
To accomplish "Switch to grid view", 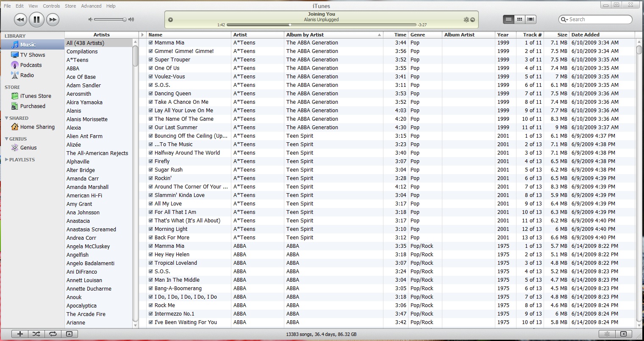I will tap(519, 19).
